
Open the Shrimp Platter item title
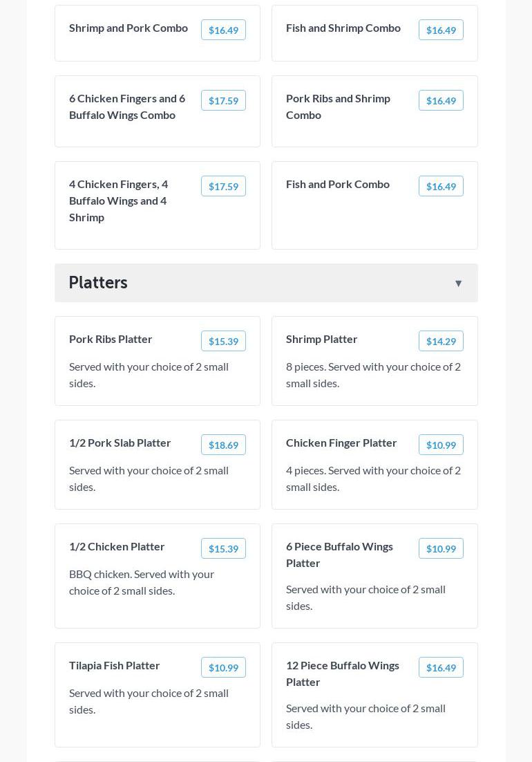(x=322, y=339)
